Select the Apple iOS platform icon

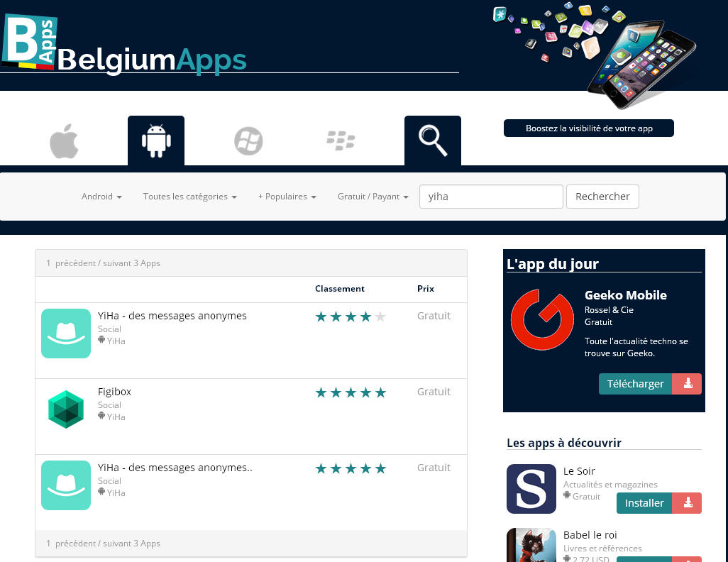64,140
